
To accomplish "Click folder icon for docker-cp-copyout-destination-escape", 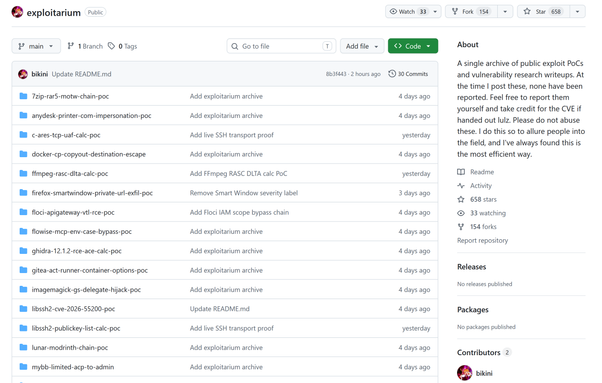I will pyautogui.click(x=23, y=154).
